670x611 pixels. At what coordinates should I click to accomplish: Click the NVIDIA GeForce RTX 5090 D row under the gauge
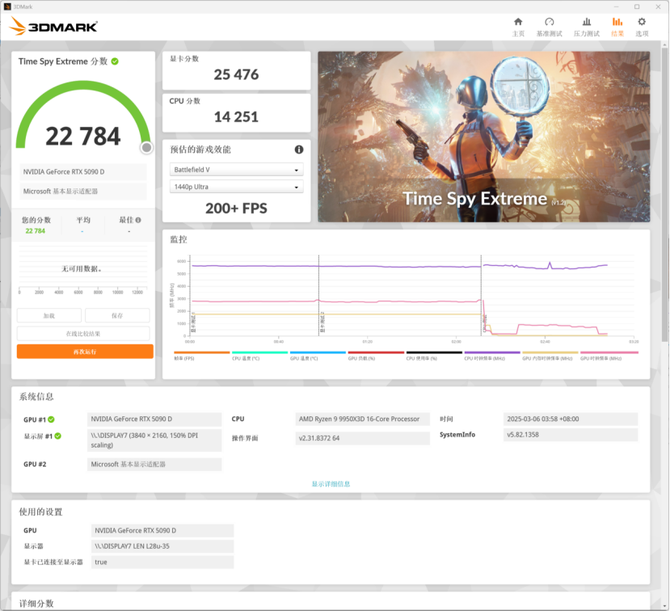83,172
